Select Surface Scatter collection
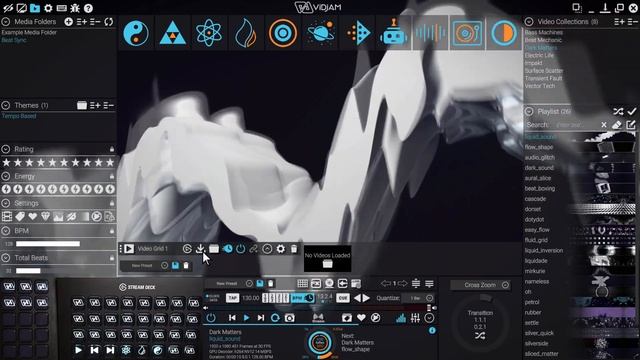640x360 pixels. tap(544, 71)
